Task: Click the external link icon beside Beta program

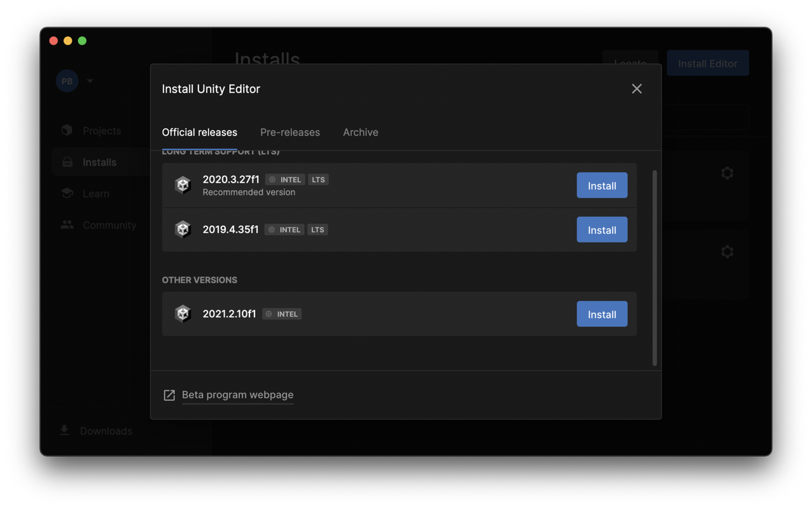Action: coord(169,395)
